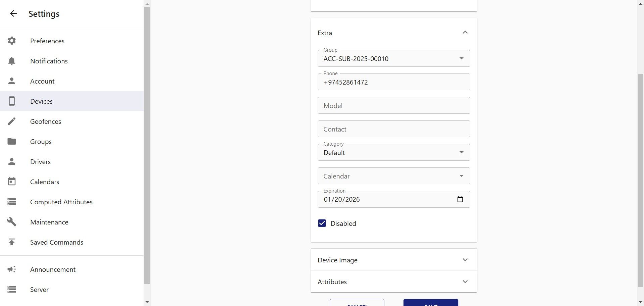
Task: Click the Saved Commands upload icon
Action: coord(12,242)
